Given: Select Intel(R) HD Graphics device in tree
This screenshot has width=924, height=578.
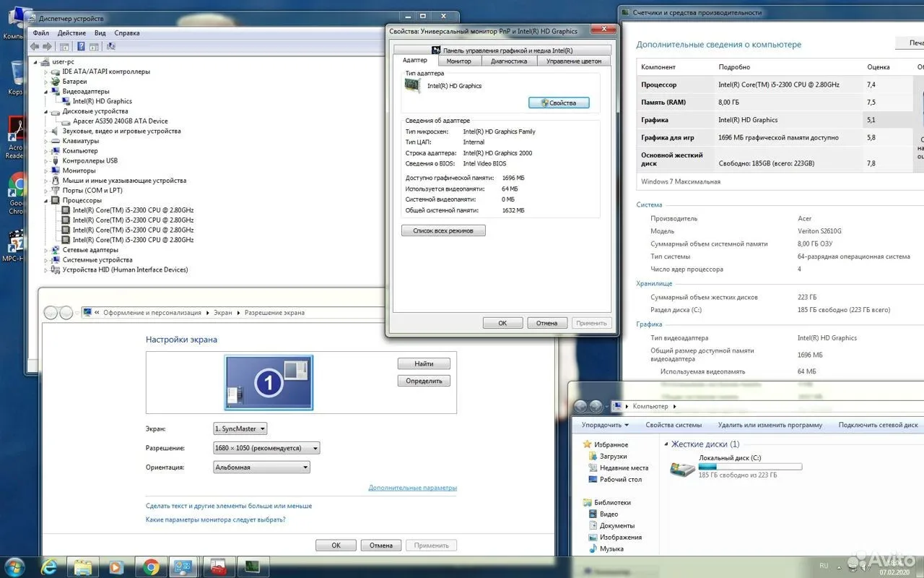Looking at the screenshot, I should pyautogui.click(x=102, y=101).
